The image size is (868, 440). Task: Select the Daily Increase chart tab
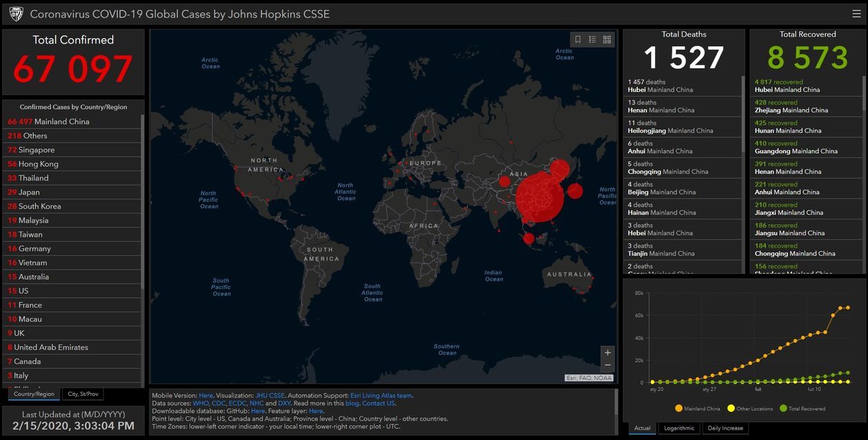(x=725, y=428)
